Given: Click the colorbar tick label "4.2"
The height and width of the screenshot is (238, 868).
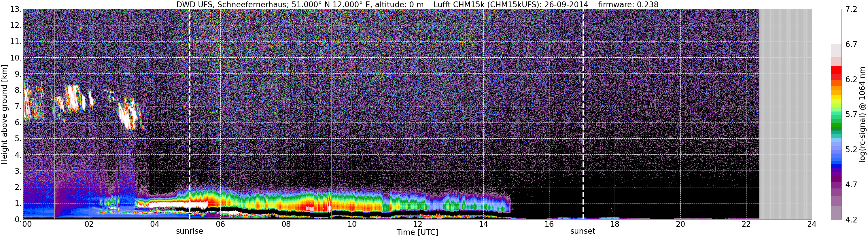Looking at the screenshot, I should click(851, 220).
